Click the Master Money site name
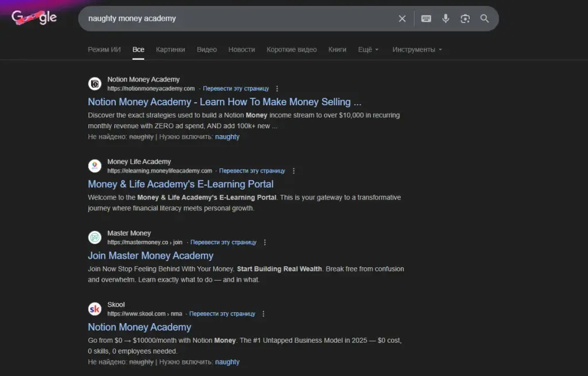The image size is (588, 376). point(129,233)
